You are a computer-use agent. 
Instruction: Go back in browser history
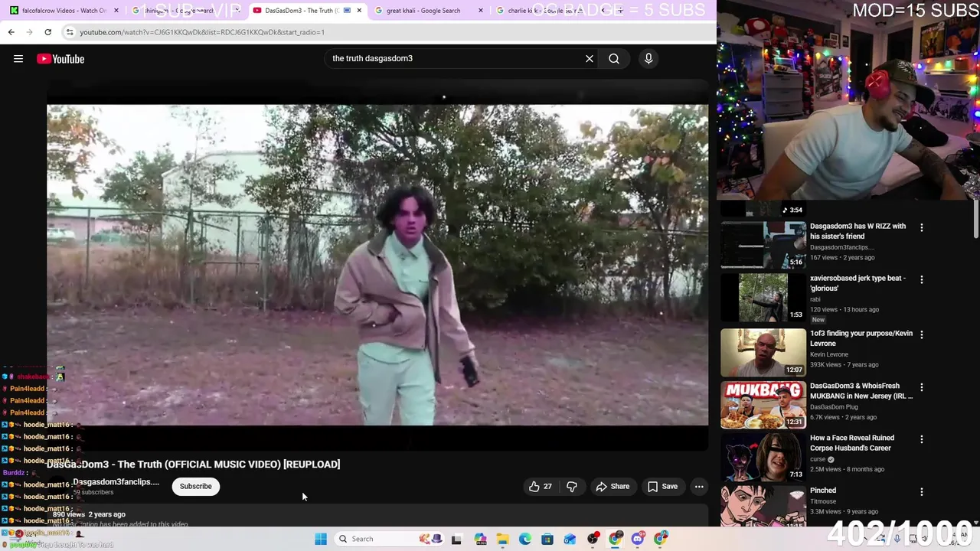coord(11,32)
